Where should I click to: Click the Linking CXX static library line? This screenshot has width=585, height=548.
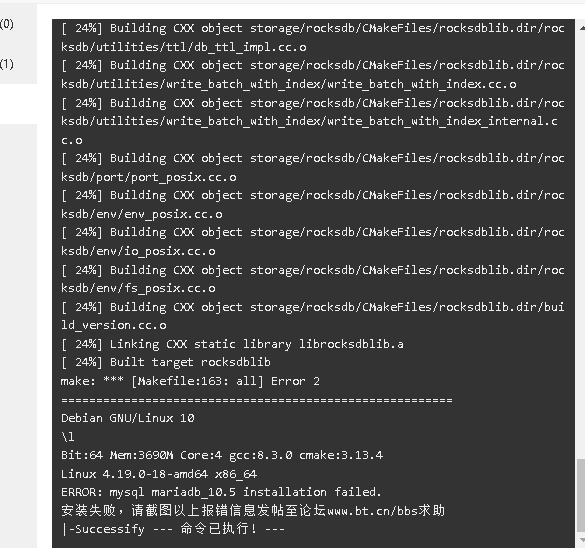[232, 344]
